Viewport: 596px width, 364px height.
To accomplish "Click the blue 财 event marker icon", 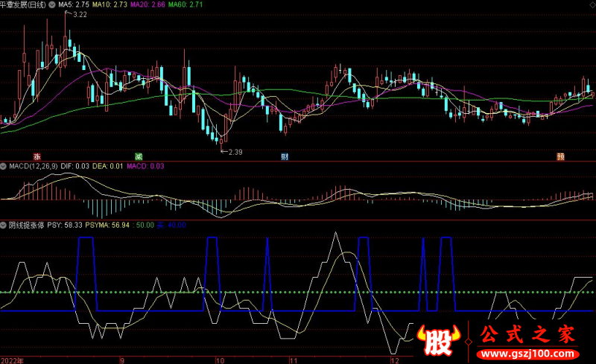I will tap(284, 156).
